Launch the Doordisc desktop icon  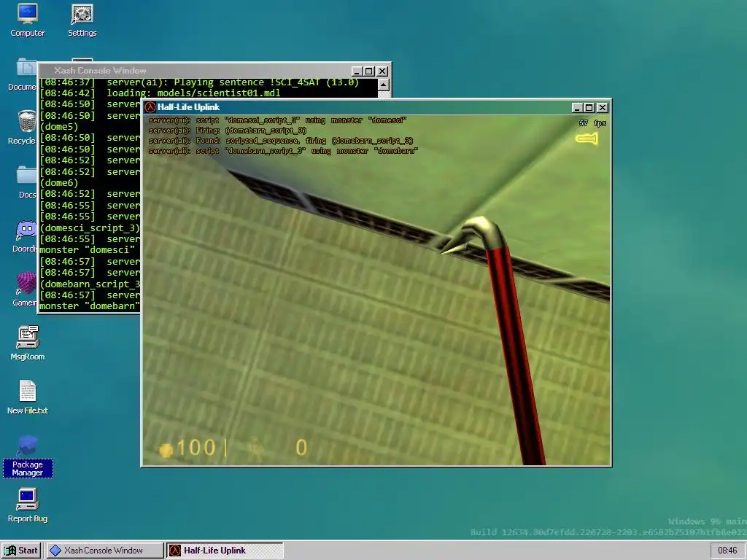coord(25,237)
